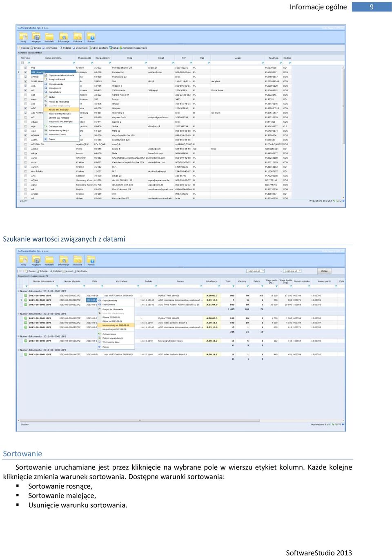Open Pomoc help folder in Kartoteki kontrahentów window

coord(91,37)
